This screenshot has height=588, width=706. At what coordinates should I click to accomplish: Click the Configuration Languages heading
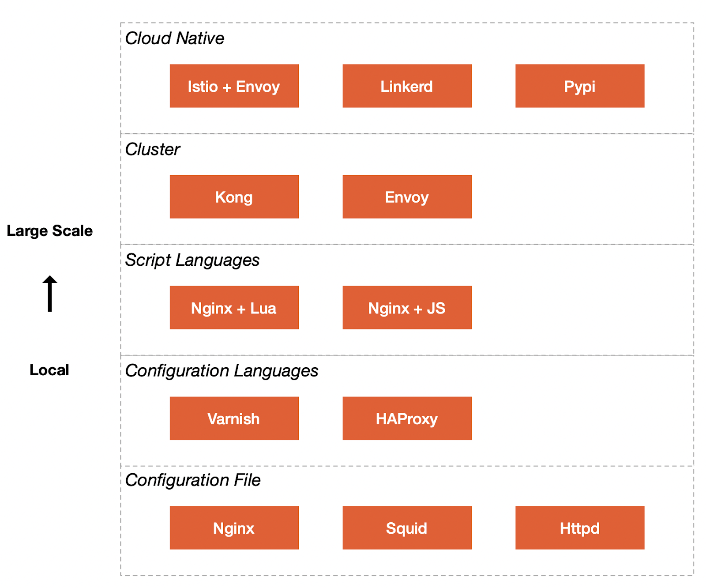[222, 371]
